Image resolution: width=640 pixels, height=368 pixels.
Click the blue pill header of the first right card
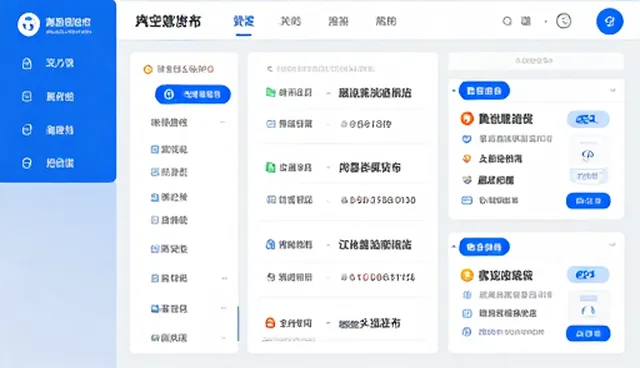pyautogui.click(x=484, y=91)
